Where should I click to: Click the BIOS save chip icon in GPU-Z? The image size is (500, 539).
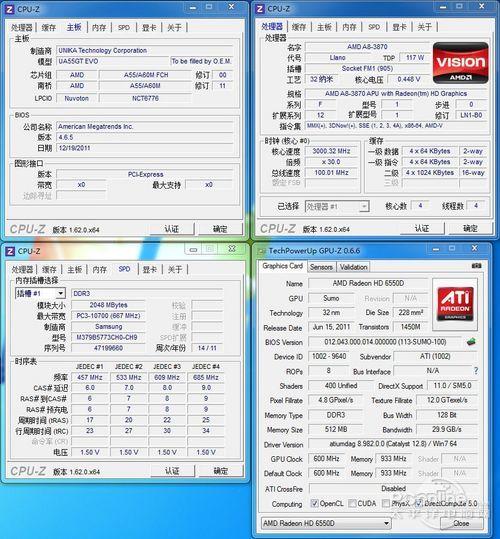[471, 342]
